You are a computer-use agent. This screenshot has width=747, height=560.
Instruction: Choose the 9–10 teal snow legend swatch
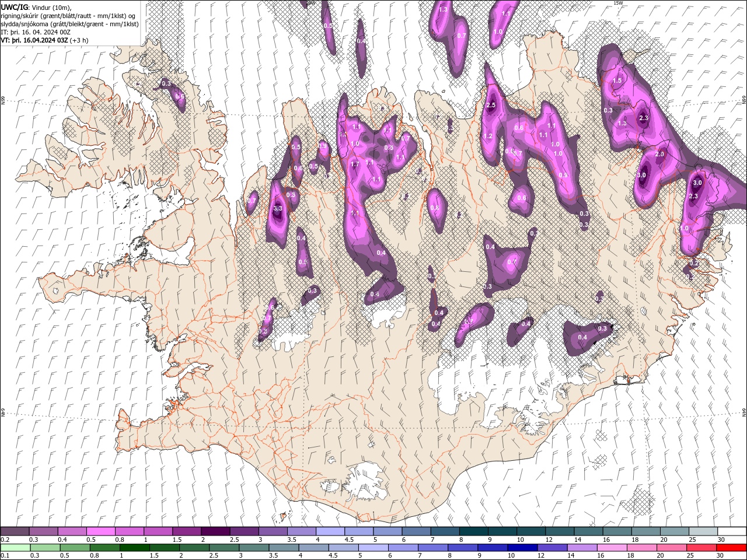click(x=502, y=531)
